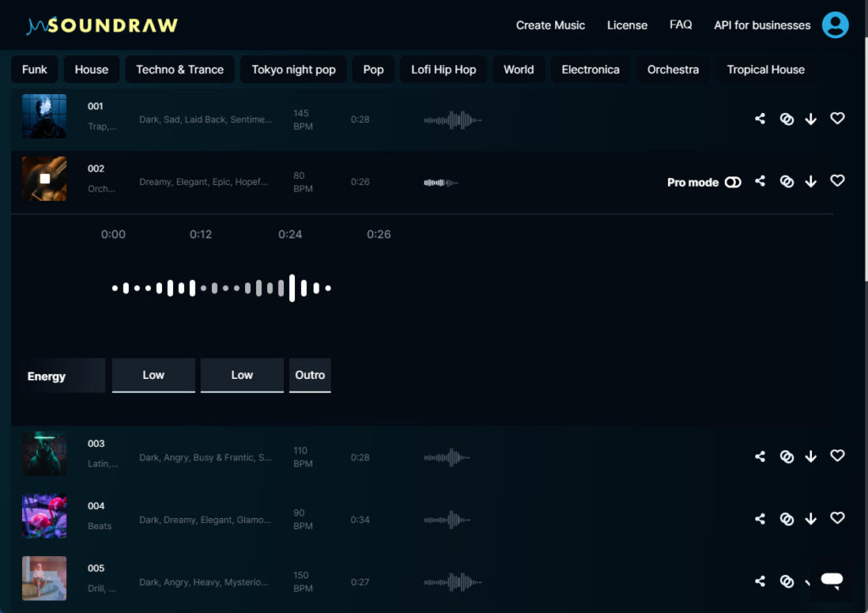The height and width of the screenshot is (613, 868).
Task: Click the 0:12 timeline marker
Action: tap(200, 234)
